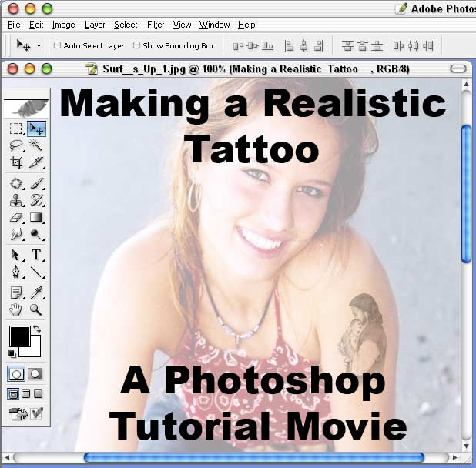Click Distribute Left Edges button
Viewport: 476px width, 468px height.
coord(398,46)
